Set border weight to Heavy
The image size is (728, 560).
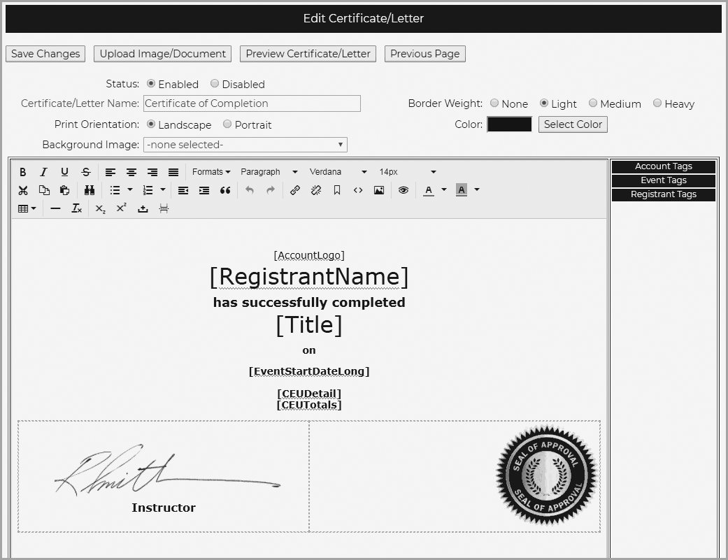click(x=657, y=103)
